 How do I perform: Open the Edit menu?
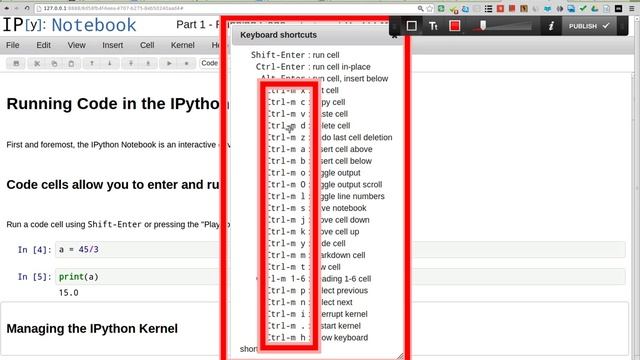43,45
